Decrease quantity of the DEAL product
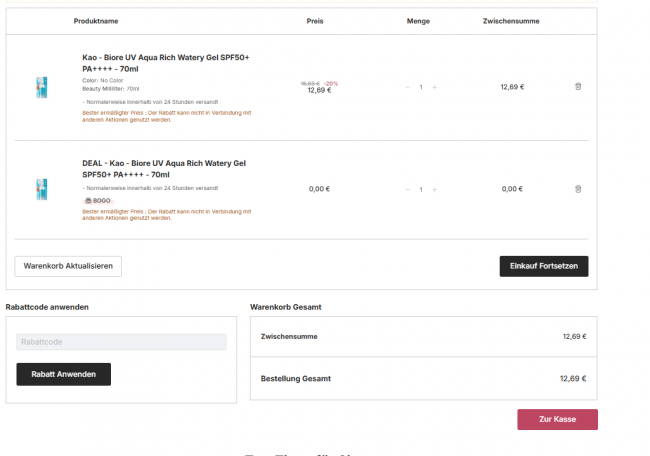650x456 pixels. pos(407,189)
